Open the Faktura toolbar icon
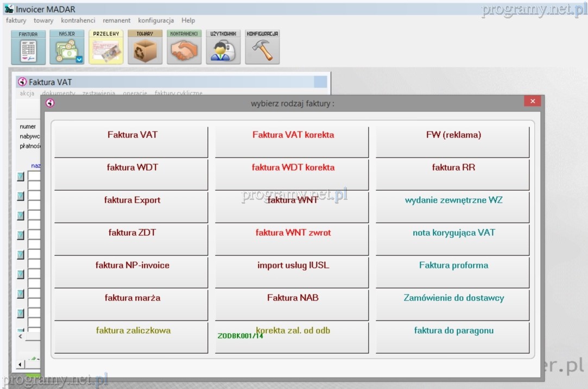Viewport: 588px width, 389px height. point(28,48)
